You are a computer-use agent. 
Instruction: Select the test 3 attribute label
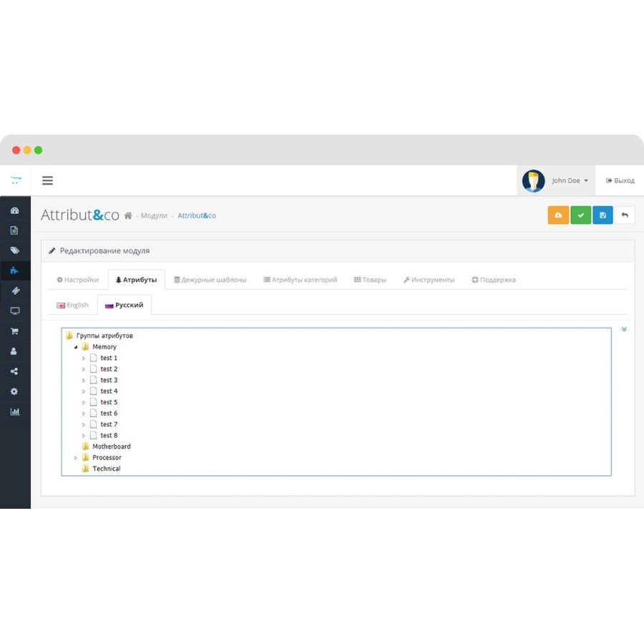(109, 380)
